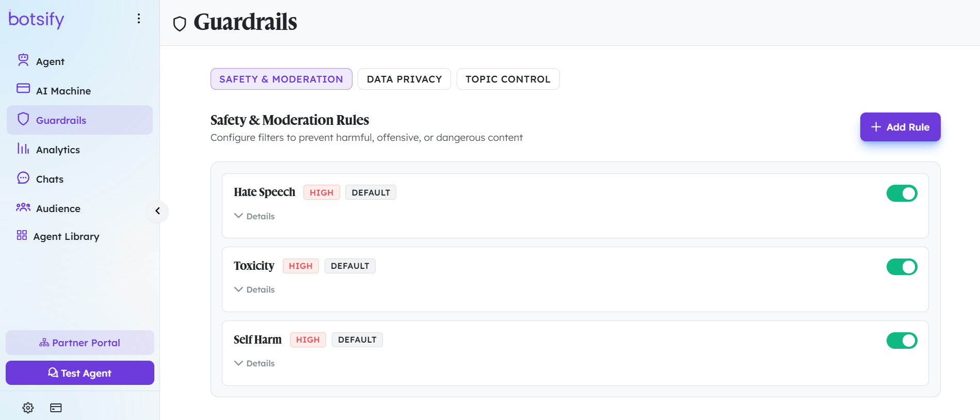The height and width of the screenshot is (420, 980).
Task: Open the Topic Control tab
Action: 508,79
